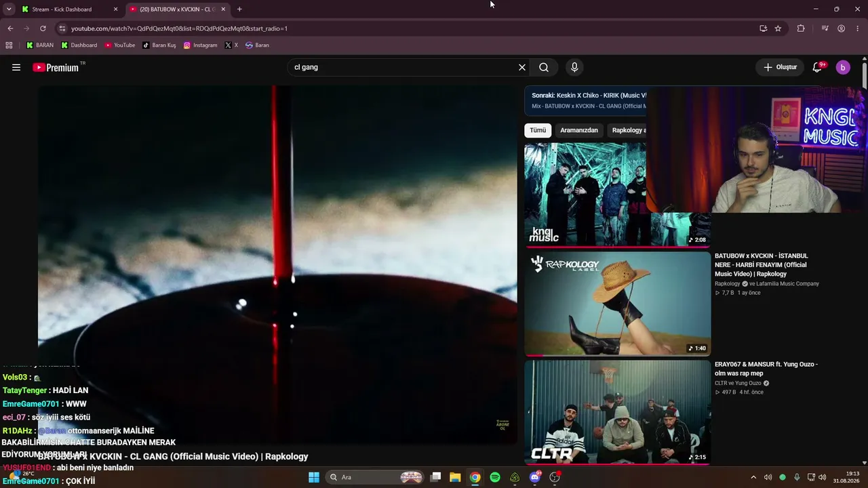The image size is (868, 488).
Task: Show hidden system tray icons
Action: 753,477
